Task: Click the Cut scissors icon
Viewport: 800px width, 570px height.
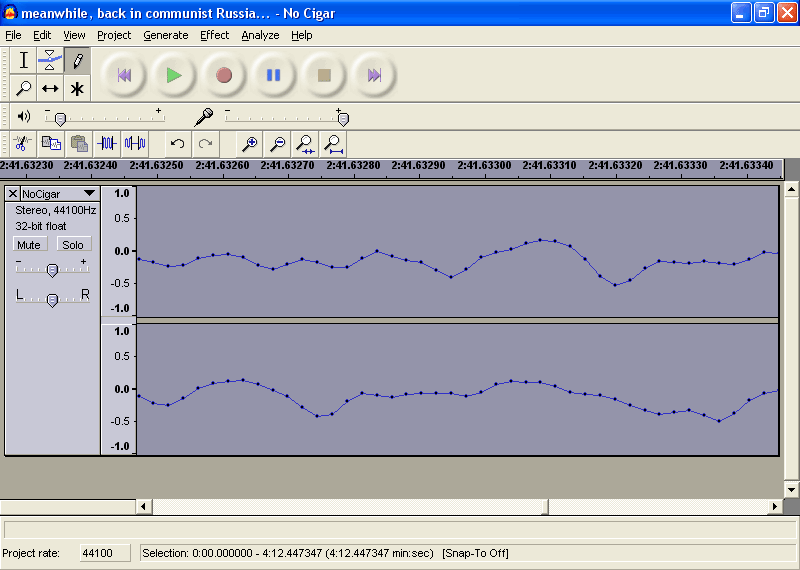Action: tap(23, 144)
